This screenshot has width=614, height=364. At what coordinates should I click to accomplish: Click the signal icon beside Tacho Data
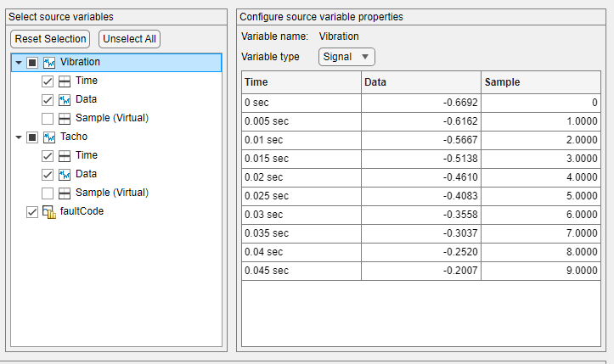[x=65, y=175]
